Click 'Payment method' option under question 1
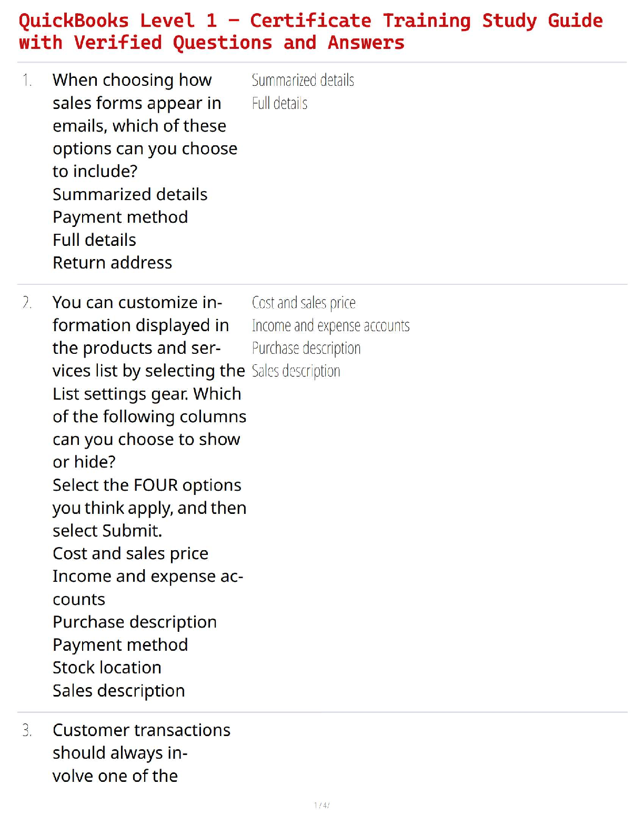Image resolution: width=644 pixels, height=834 pixels. point(120,217)
